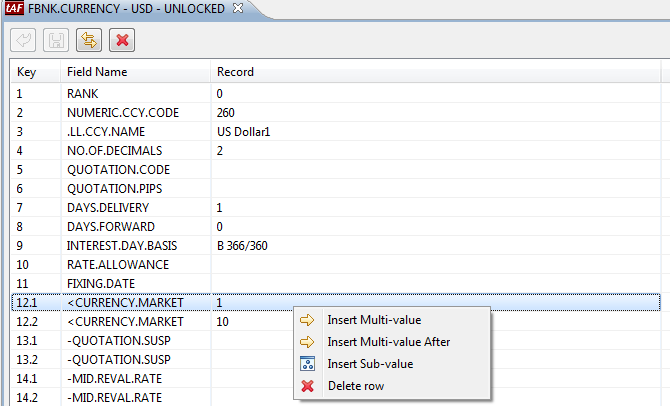
Task: Click the save disk toolbar icon
Action: click(57, 41)
